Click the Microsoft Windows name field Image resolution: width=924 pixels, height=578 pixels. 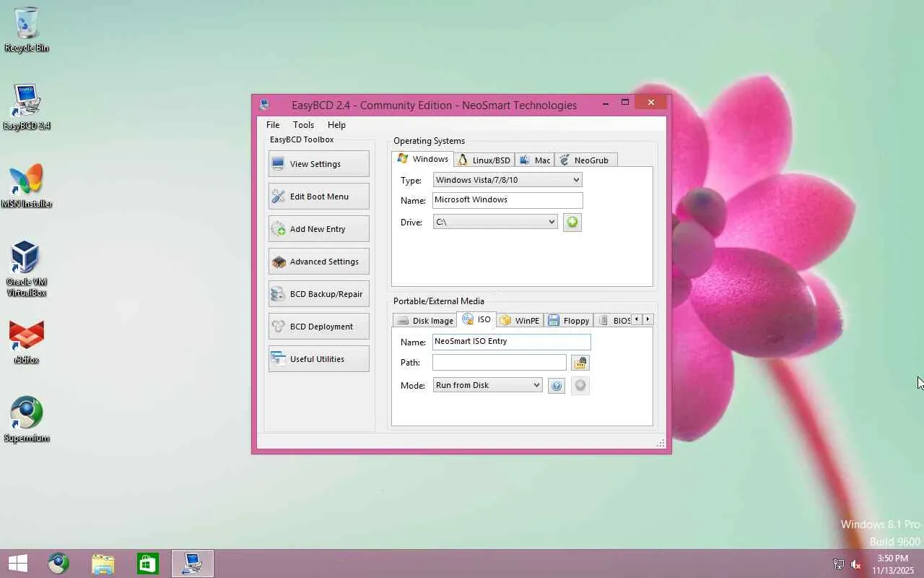pyautogui.click(x=507, y=200)
